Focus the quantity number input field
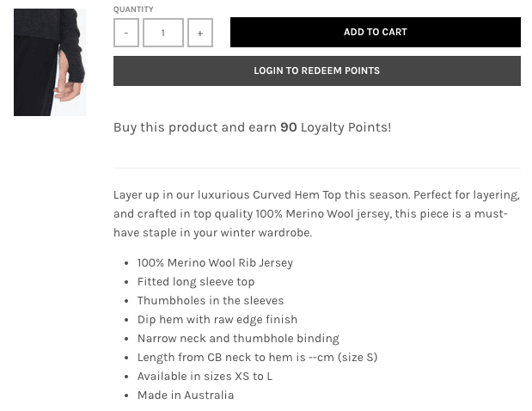The width and height of the screenshot is (532, 411). point(163,33)
